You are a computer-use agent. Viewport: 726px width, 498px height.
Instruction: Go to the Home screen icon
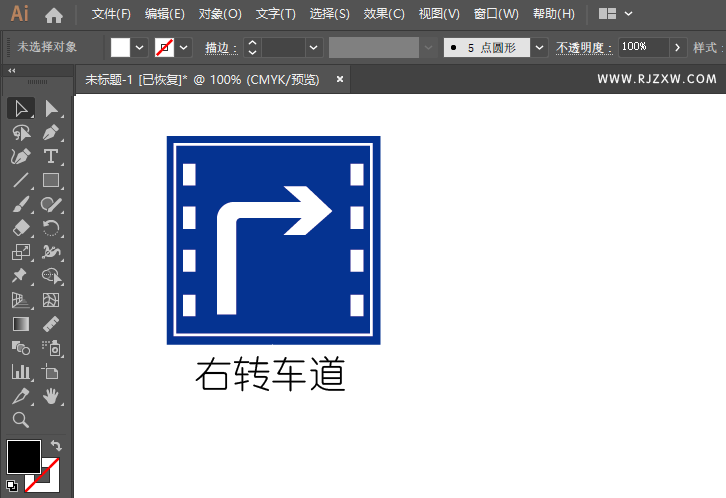point(54,15)
